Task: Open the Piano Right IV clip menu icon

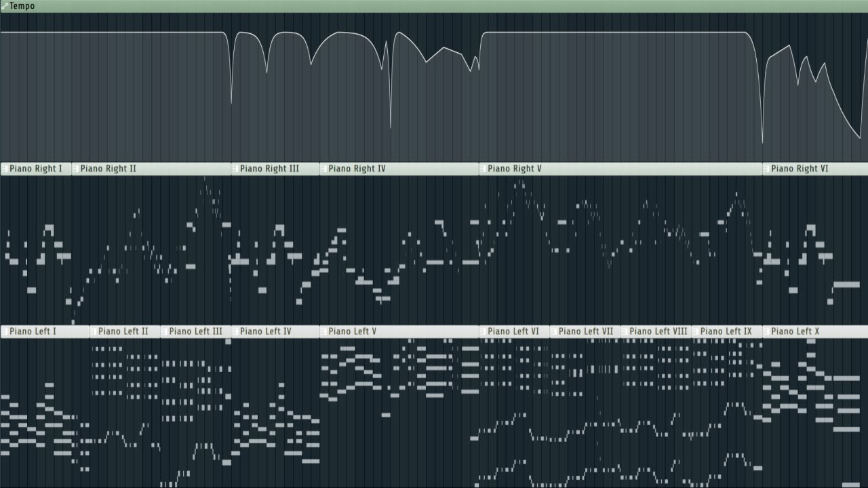Action: pyautogui.click(x=323, y=169)
